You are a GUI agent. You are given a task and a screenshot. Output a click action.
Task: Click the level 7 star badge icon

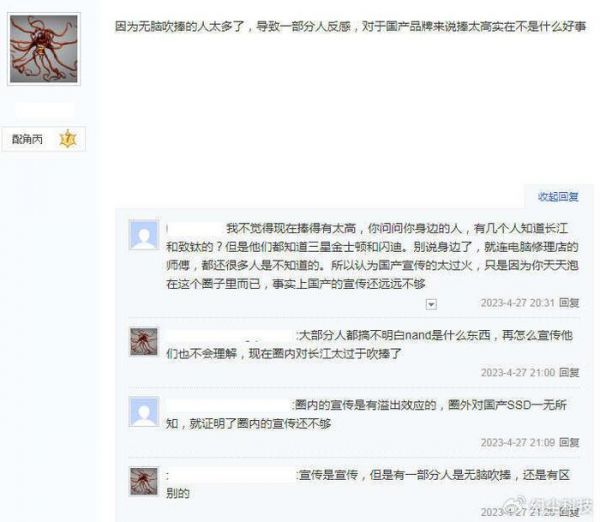click(x=68, y=139)
